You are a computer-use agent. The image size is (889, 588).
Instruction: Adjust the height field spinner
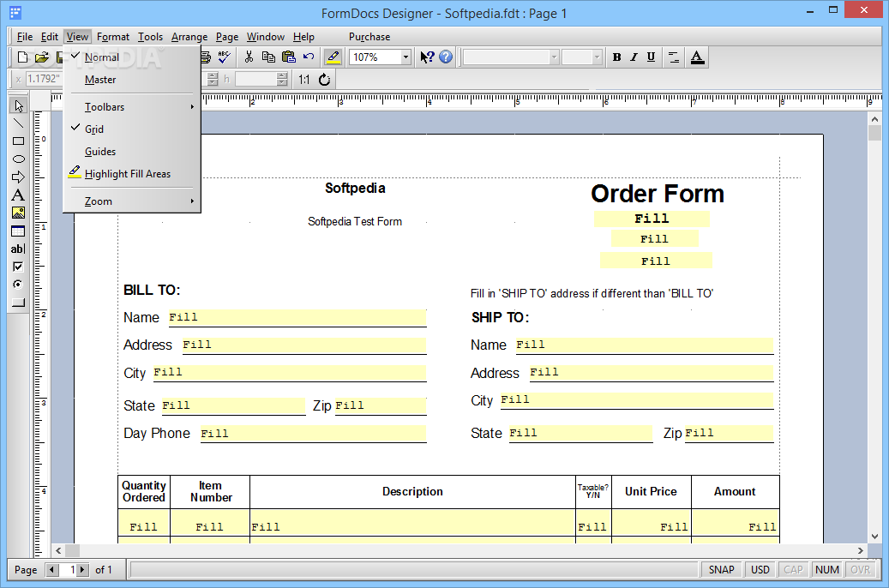point(282,80)
